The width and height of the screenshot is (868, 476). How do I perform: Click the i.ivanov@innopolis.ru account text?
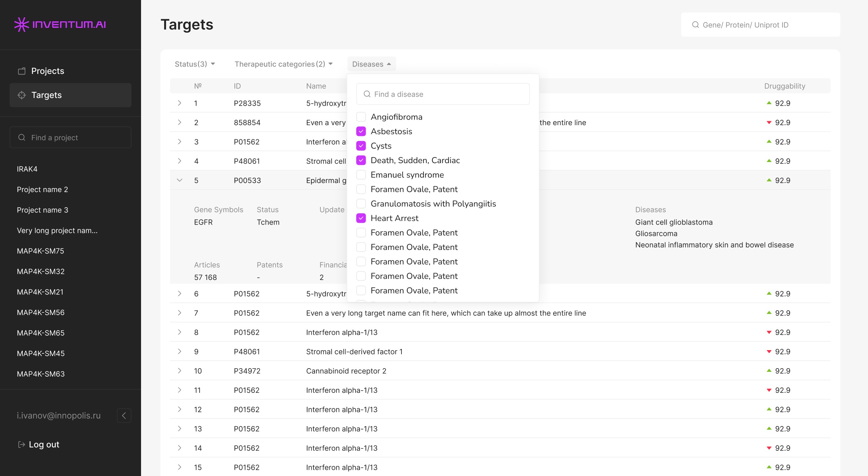[x=59, y=416]
